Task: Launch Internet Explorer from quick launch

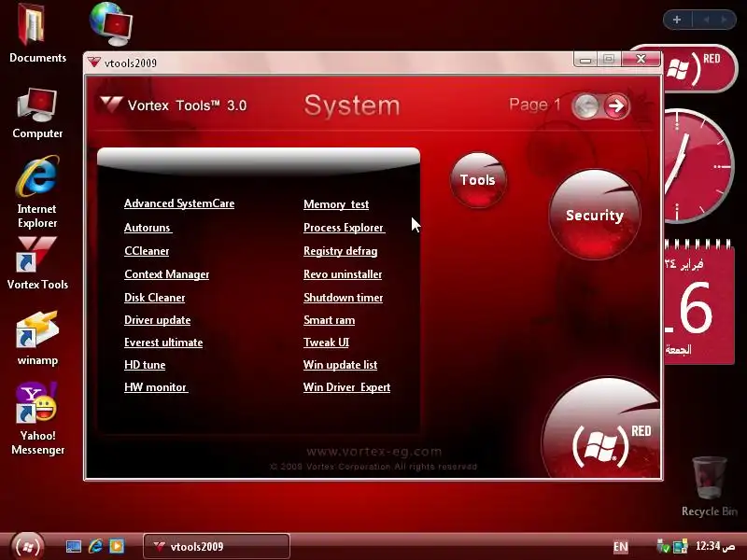Action: [95, 546]
